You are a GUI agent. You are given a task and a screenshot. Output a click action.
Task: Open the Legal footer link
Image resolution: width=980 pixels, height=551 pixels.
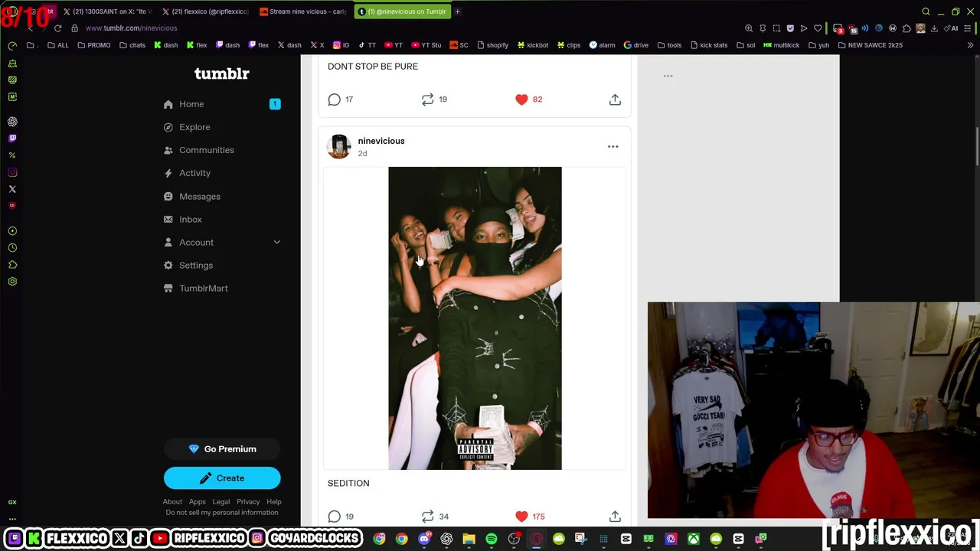[x=220, y=502]
